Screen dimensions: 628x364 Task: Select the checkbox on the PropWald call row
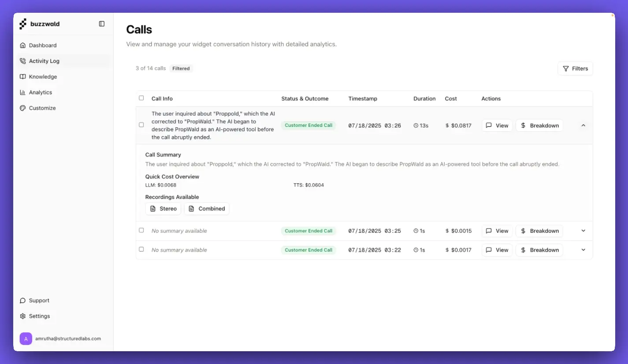[x=141, y=125]
